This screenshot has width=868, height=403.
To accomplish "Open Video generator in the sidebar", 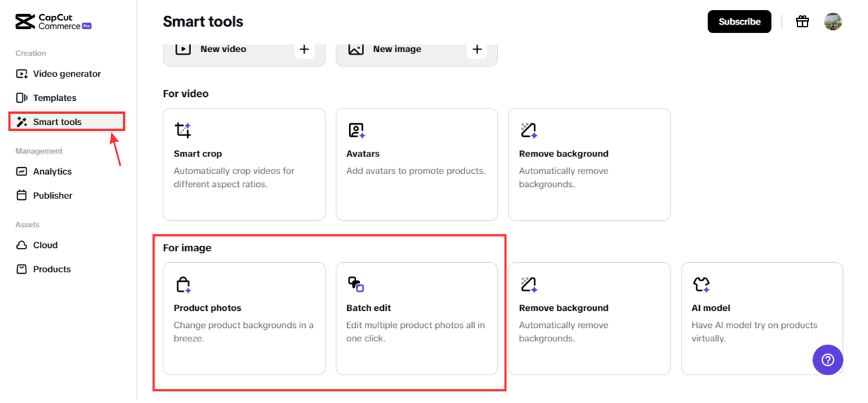I will 66,74.
